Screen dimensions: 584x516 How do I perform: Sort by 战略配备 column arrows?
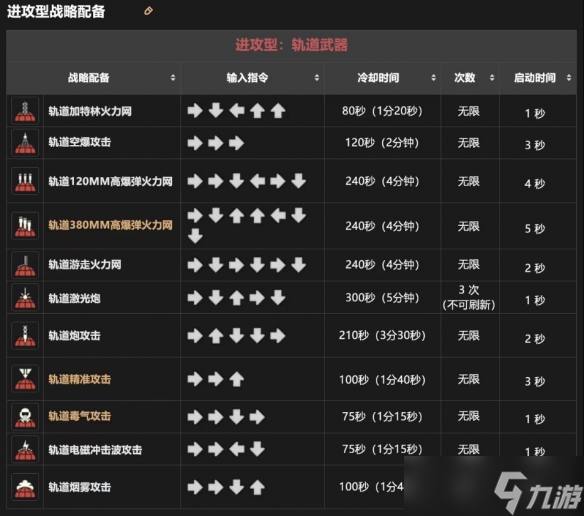pyautogui.click(x=173, y=77)
